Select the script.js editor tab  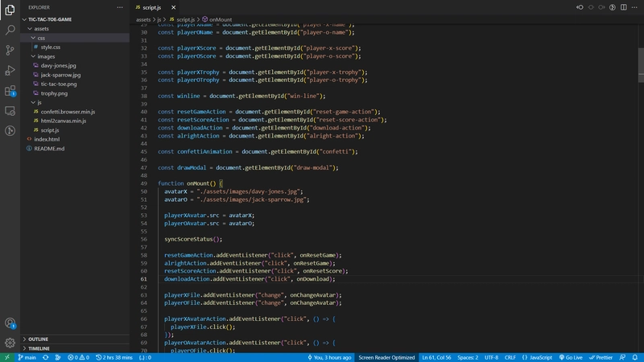[155, 7]
